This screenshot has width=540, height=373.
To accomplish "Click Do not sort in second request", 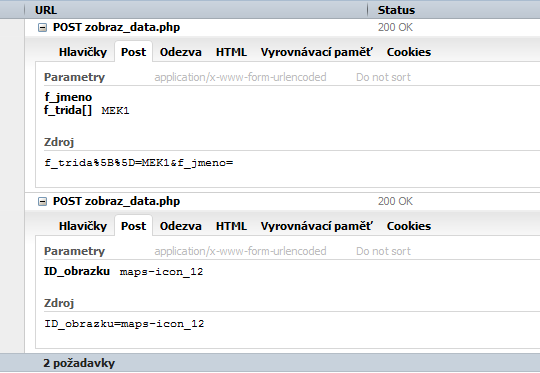I will [x=383, y=251].
